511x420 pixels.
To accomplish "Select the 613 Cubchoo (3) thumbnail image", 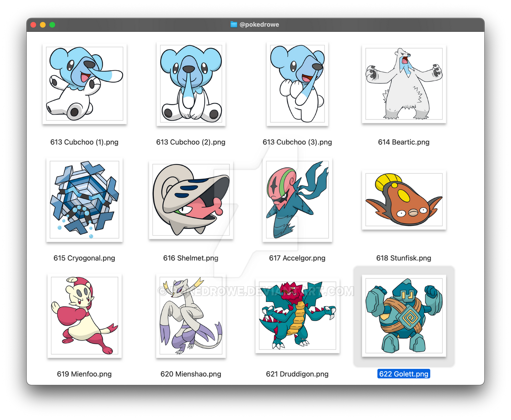I will [297, 84].
